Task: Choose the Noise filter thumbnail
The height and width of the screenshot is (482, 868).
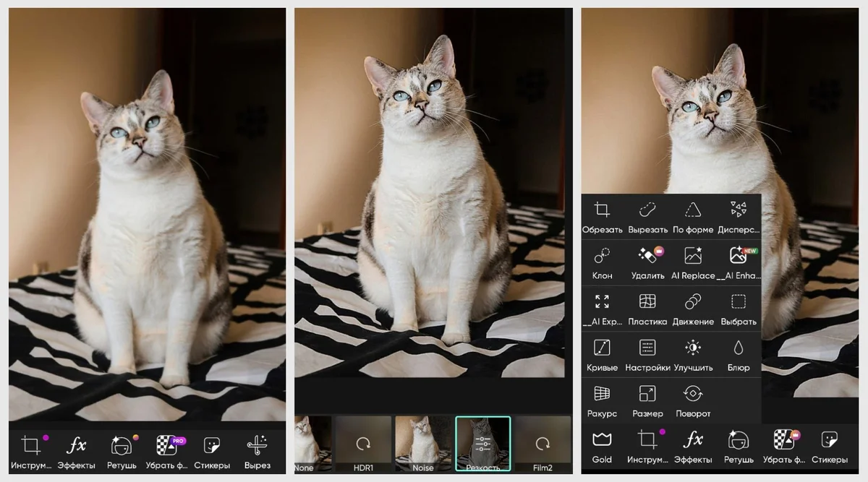Action: (x=423, y=444)
